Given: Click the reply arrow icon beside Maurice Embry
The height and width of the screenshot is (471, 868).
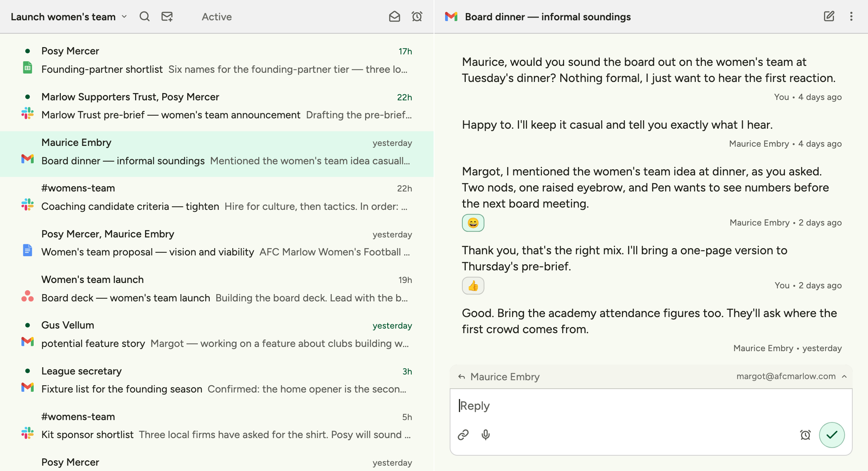Looking at the screenshot, I should pyautogui.click(x=462, y=377).
